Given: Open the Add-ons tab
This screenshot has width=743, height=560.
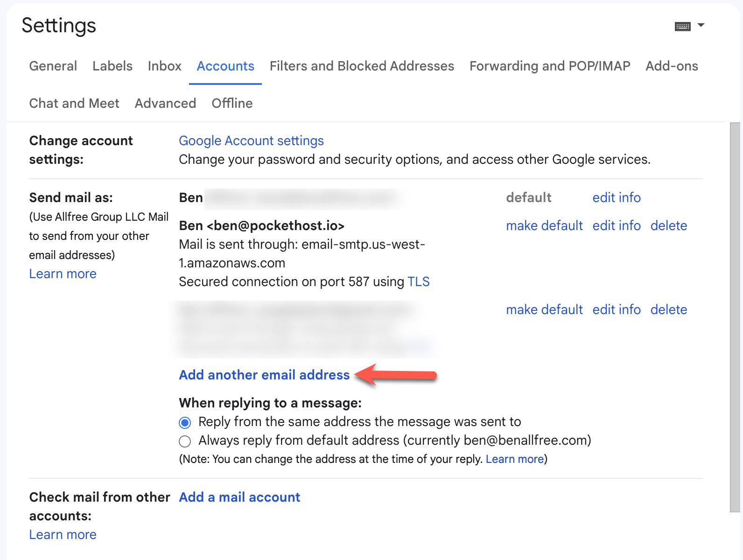Looking at the screenshot, I should pyautogui.click(x=672, y=66).
